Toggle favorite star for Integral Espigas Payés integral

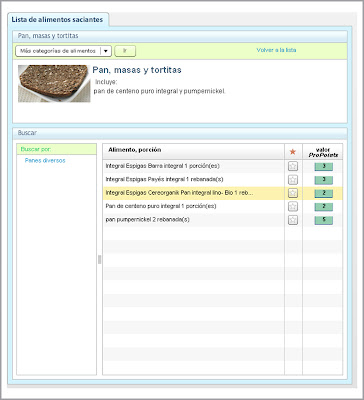click(x=293, y=180)
